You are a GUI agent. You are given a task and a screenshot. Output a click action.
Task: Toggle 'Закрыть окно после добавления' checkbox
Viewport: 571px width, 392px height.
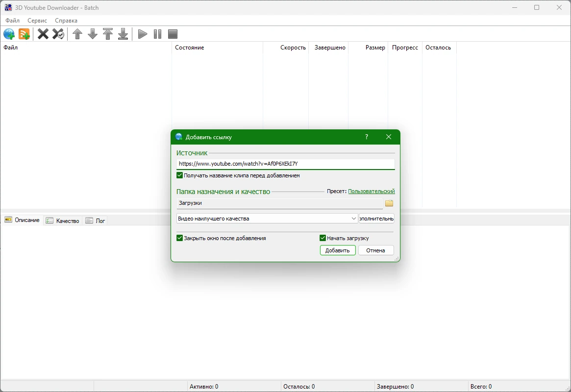[179, 238]
